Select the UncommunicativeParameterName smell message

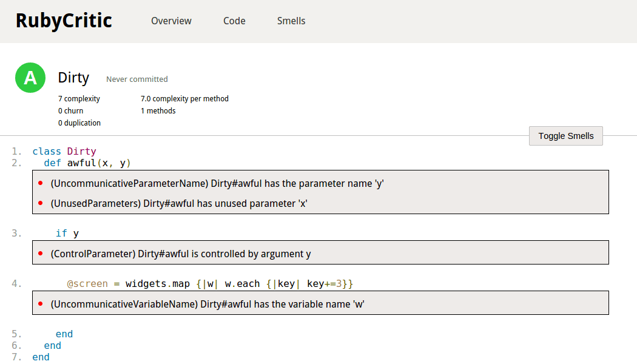click(x=217, y=184)
